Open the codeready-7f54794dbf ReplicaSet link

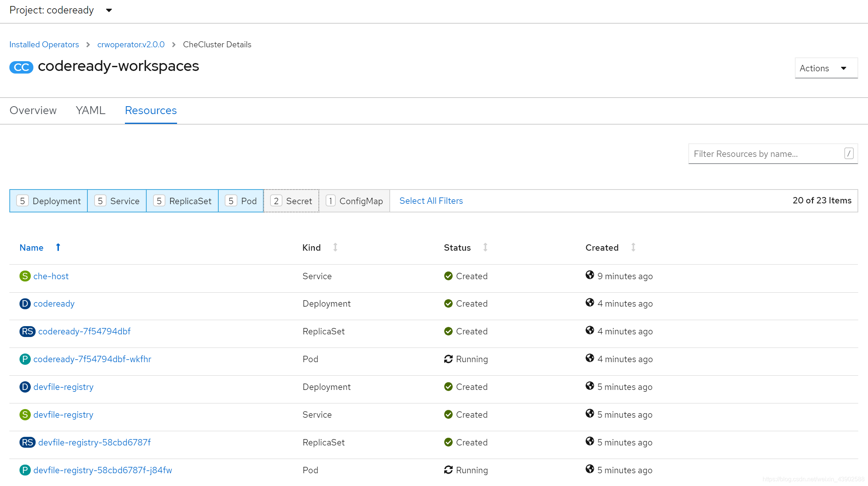tap(84, 331)
